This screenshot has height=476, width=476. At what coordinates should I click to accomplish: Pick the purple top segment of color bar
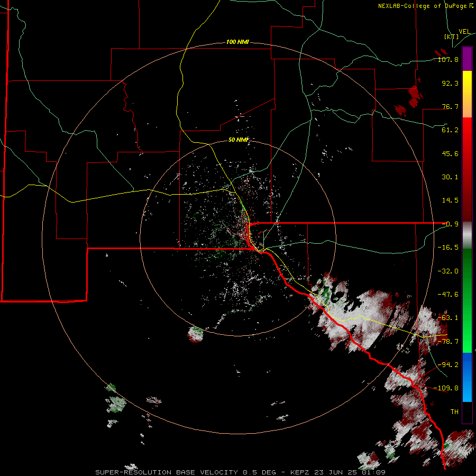point(467,59)
